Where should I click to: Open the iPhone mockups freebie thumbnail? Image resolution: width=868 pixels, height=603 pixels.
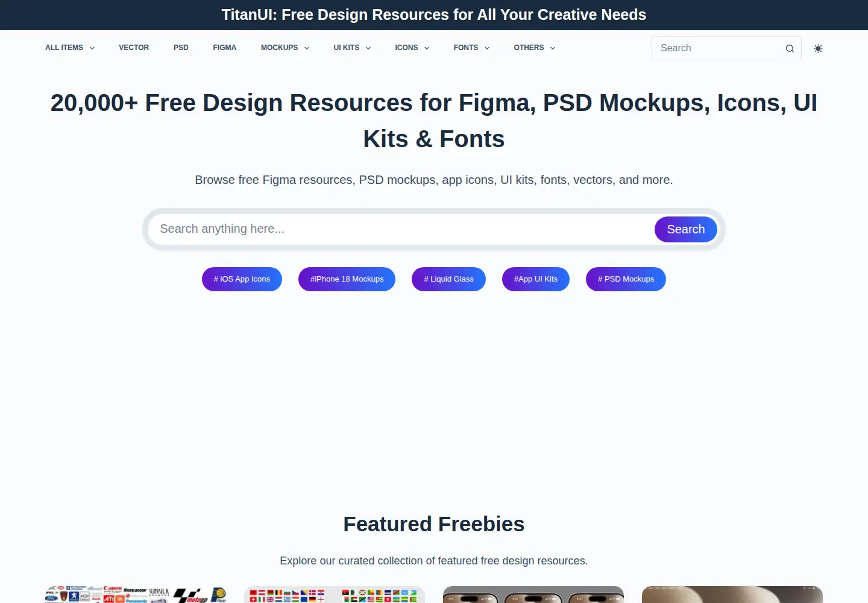coord(533,595)
